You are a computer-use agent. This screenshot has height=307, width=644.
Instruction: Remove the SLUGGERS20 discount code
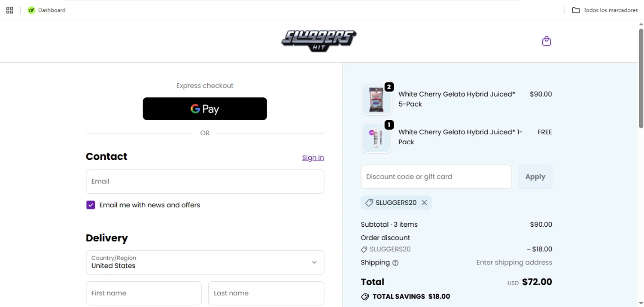424,203
